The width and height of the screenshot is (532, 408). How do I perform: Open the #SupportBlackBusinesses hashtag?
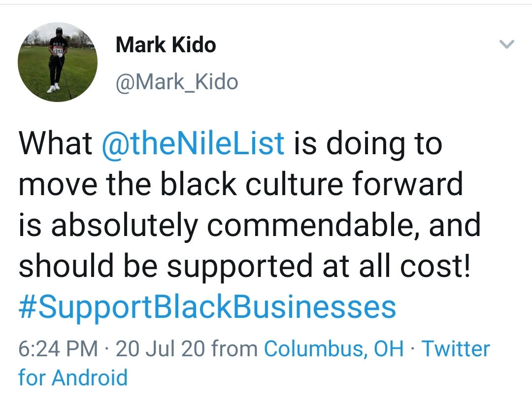coord(207,307)
